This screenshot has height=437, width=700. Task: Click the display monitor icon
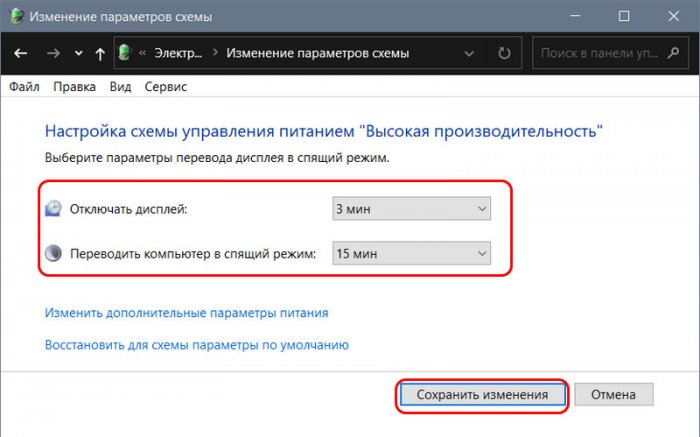tap(53, 208)
